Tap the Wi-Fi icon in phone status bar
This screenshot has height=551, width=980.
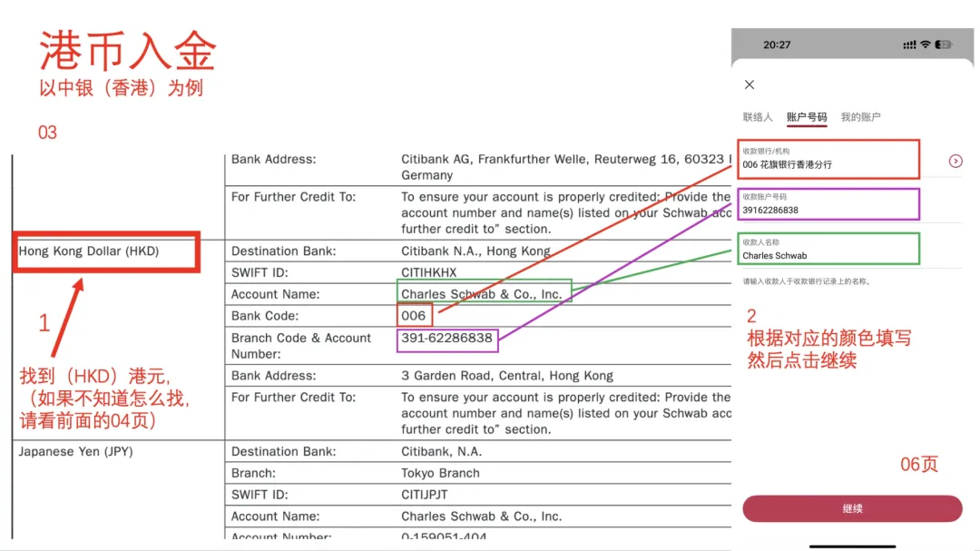click(x=926, y=45)
